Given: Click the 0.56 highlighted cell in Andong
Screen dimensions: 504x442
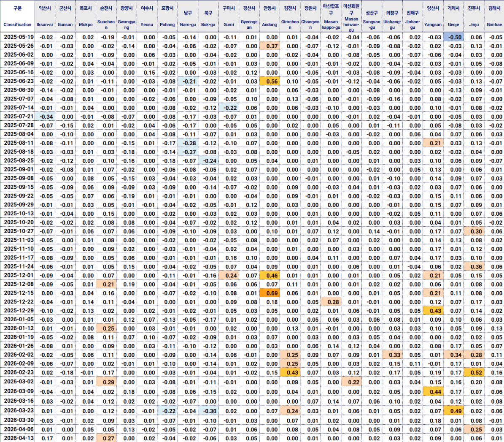Looking at the screenshot, I should pyautogui.click(x=270, y=81).
